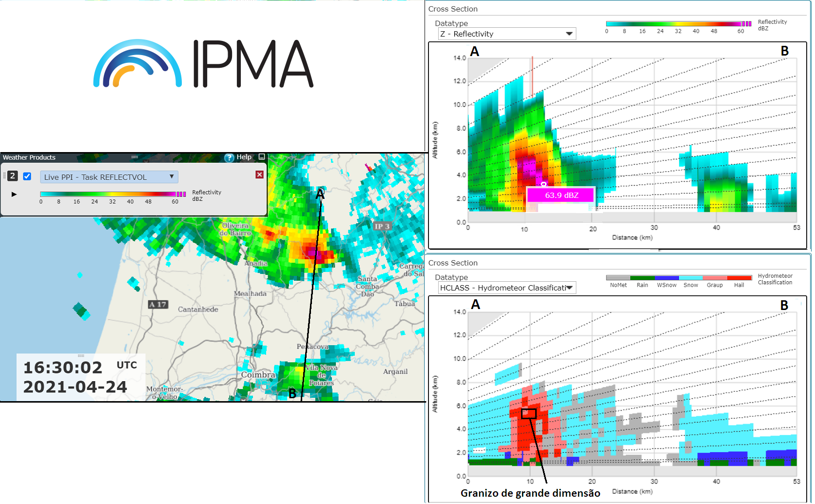Screen dimensions: 815x504
Task: Click the Arganil label on the map
Action: (x=395, y=371)
